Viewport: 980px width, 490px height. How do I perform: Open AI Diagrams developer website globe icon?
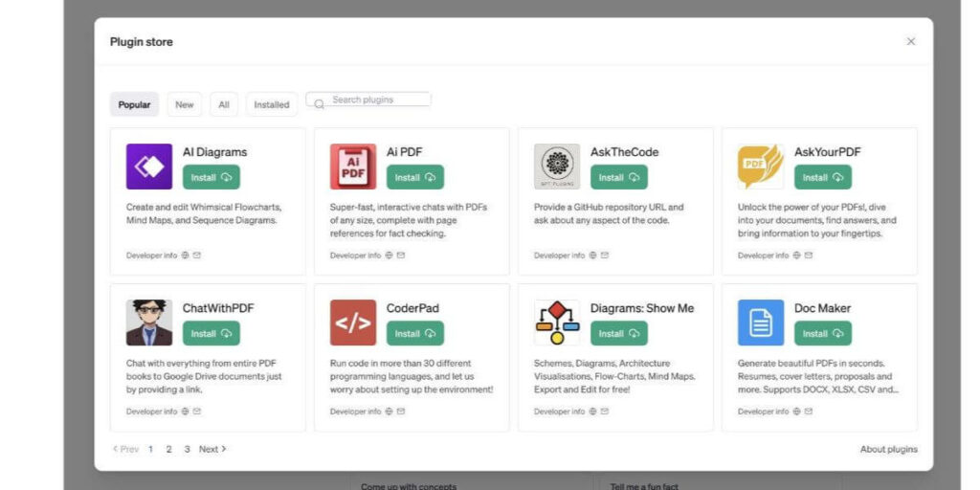coord(185,255)
